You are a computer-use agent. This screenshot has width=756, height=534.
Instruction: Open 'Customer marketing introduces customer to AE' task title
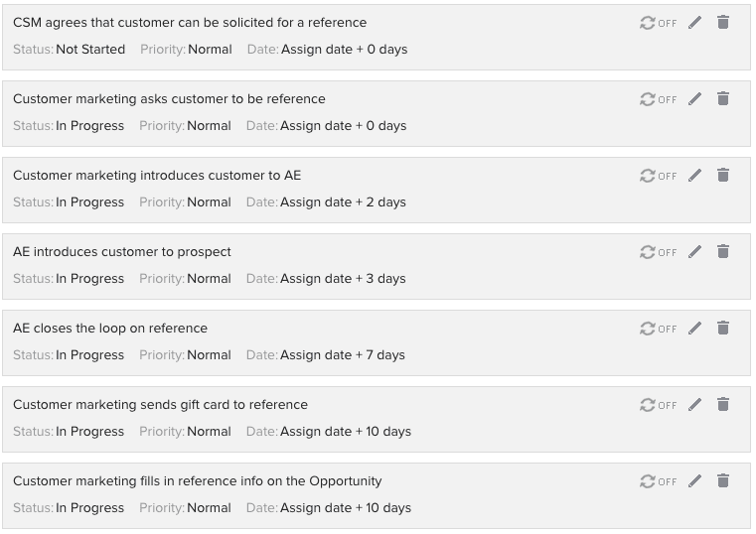tap(157, 176)
